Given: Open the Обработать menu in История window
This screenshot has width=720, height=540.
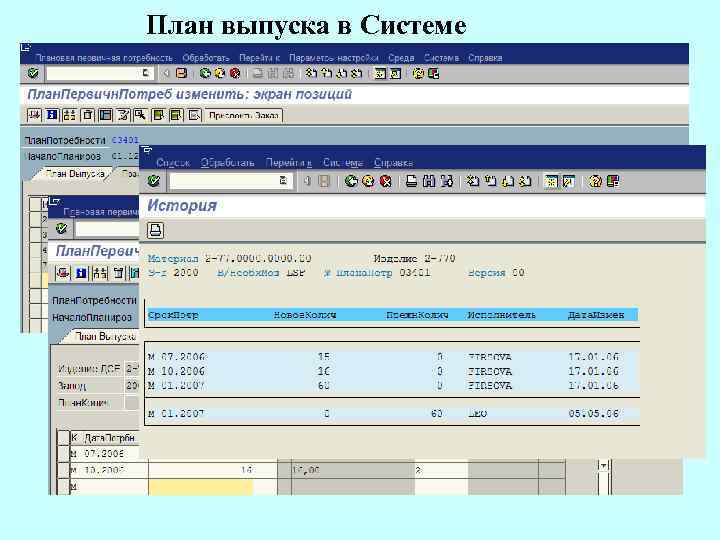Looking at the screenshot, I should click(227, 163).
